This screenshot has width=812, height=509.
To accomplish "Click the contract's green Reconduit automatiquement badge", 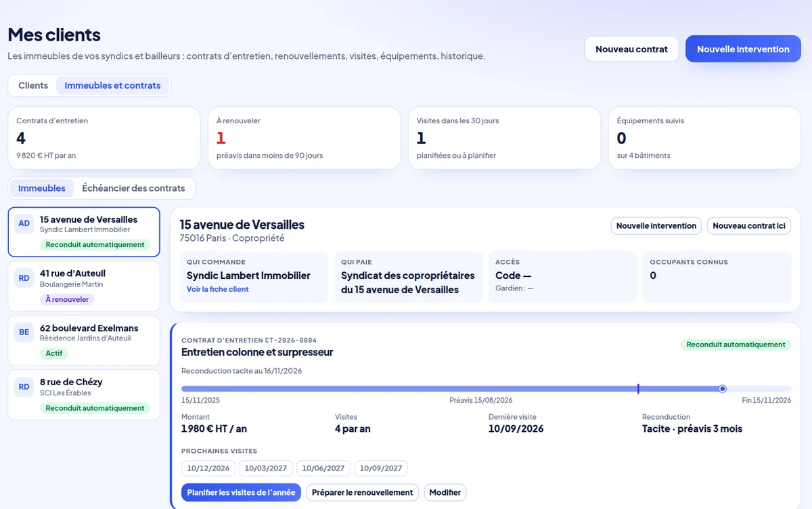I will point(736,345).
